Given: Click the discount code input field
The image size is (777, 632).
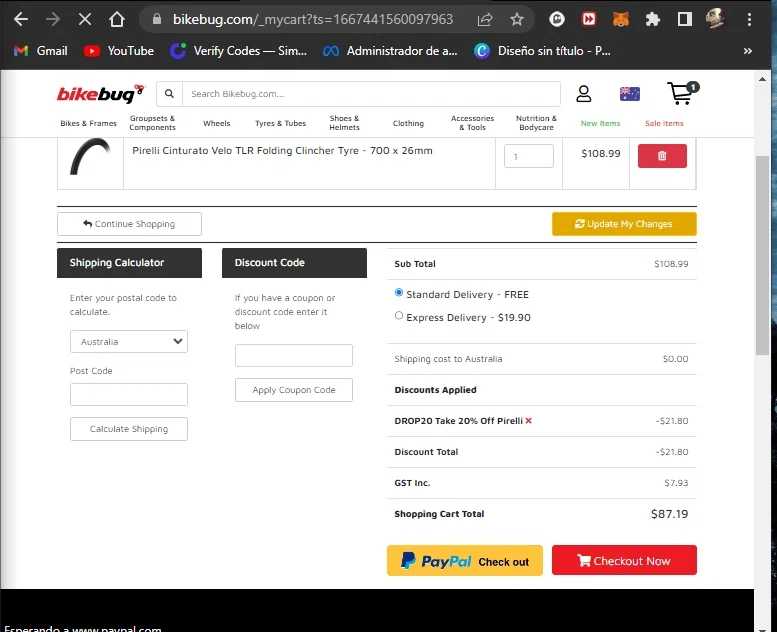Looking at the screenshot, I should coord(294,355).
